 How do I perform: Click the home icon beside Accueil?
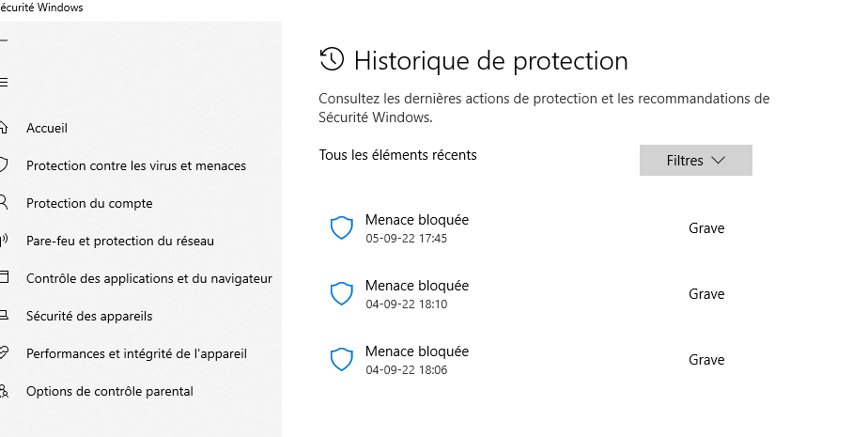(x=3, y=128)
